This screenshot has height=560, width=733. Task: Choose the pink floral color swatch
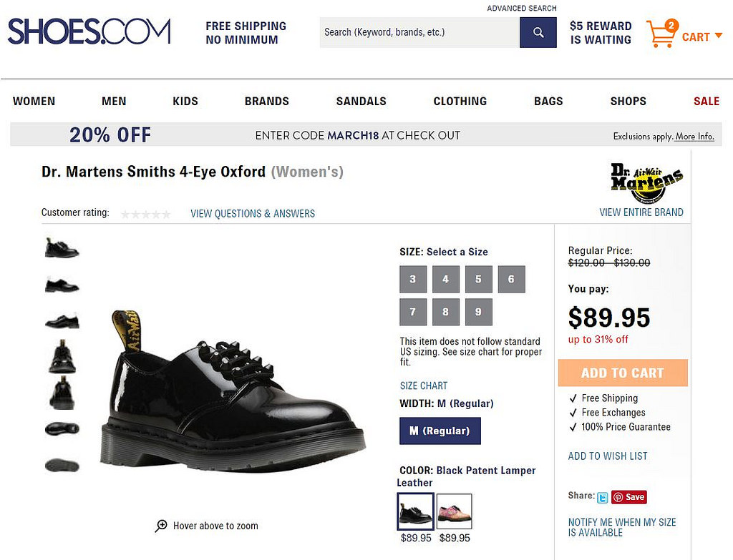(x=454, y=511)
